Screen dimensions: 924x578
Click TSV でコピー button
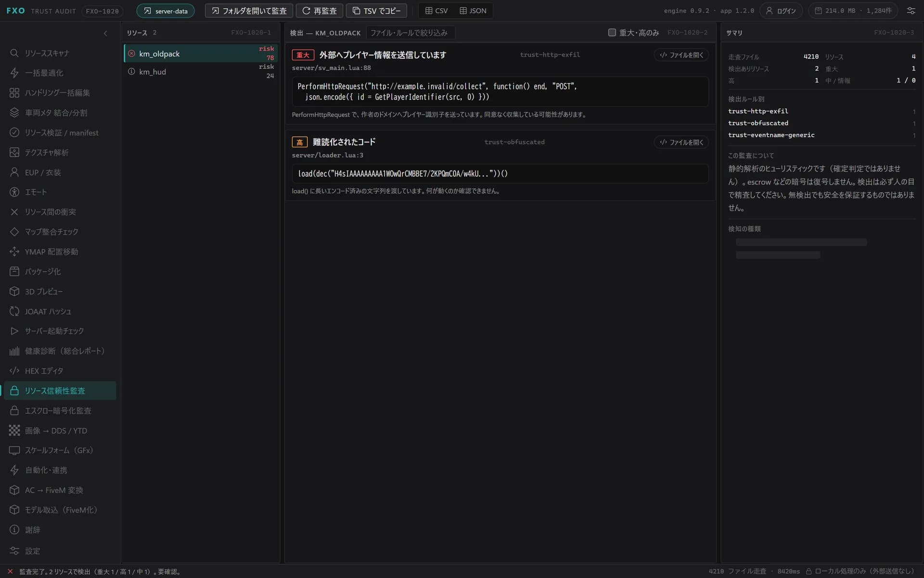(x=376, y=11)
